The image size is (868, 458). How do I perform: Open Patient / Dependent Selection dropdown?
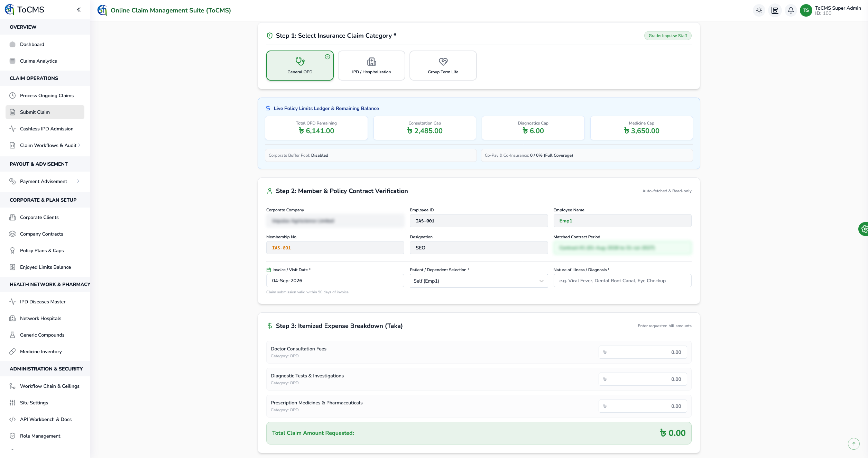[479, 281]
